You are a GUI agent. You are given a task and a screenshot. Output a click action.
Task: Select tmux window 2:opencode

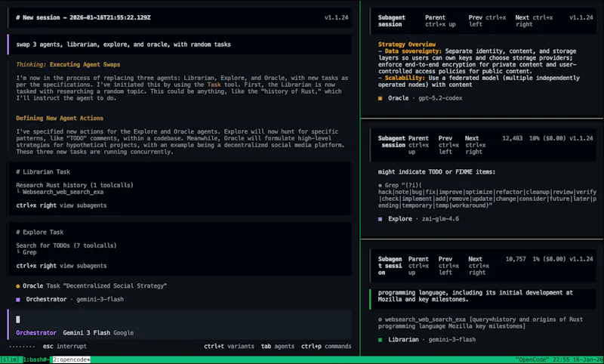[x=71, y=359]
